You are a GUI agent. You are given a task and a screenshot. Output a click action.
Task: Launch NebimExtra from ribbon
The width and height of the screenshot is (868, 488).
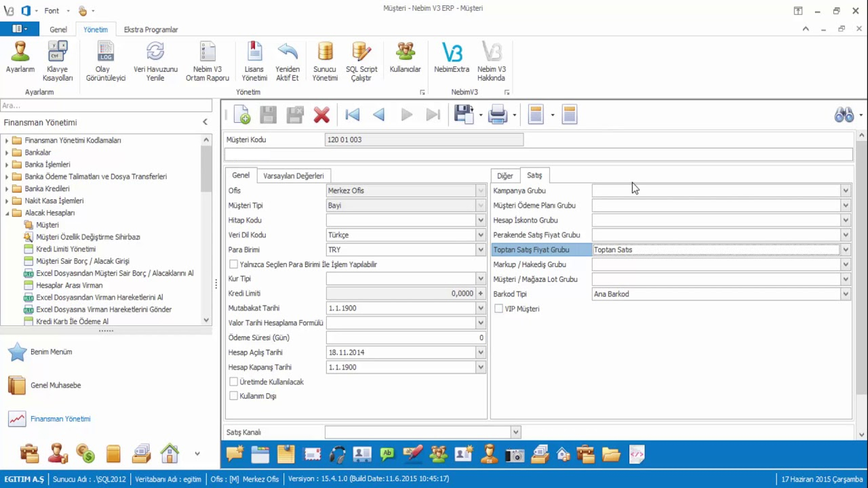tap(452, 57)
